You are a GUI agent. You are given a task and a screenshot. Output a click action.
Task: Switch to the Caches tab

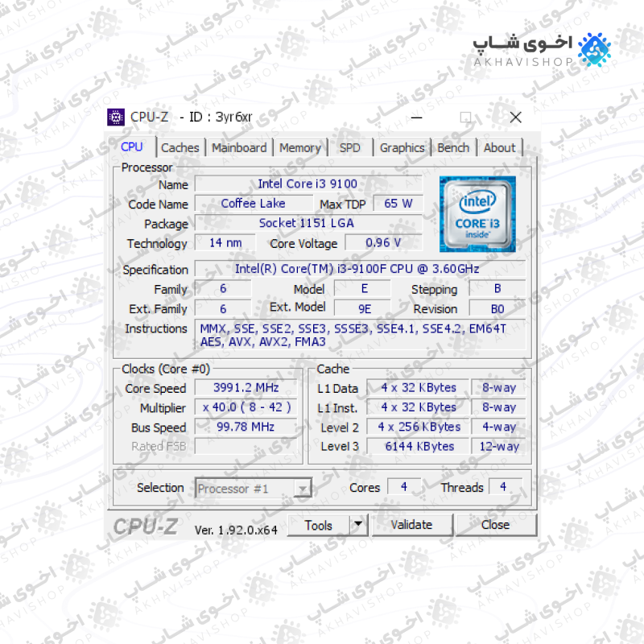[180, 148]
